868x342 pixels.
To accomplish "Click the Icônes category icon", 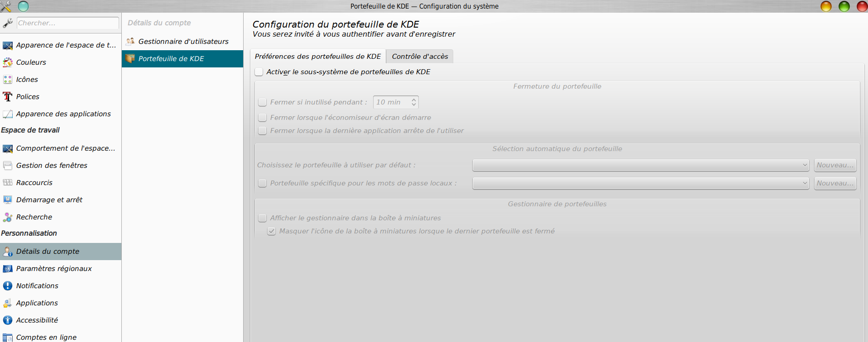I will pyautogui.click(x=8, y=80).
